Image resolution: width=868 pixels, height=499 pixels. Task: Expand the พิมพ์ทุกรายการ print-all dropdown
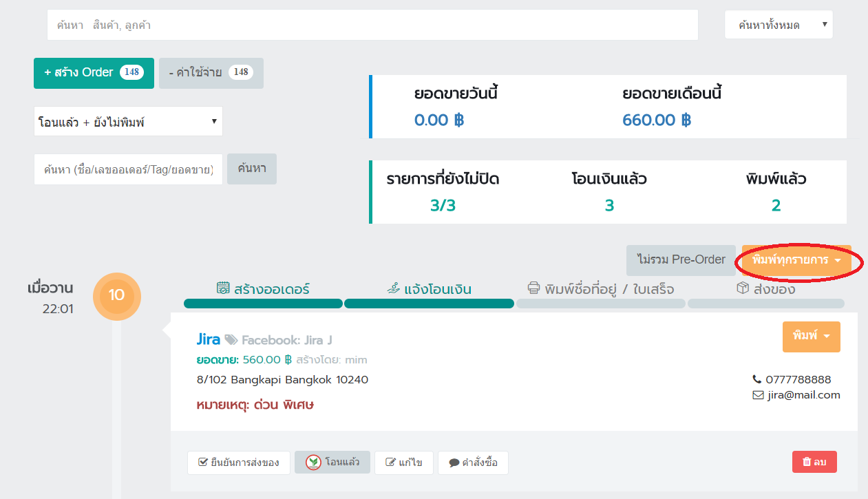(796, 261)
